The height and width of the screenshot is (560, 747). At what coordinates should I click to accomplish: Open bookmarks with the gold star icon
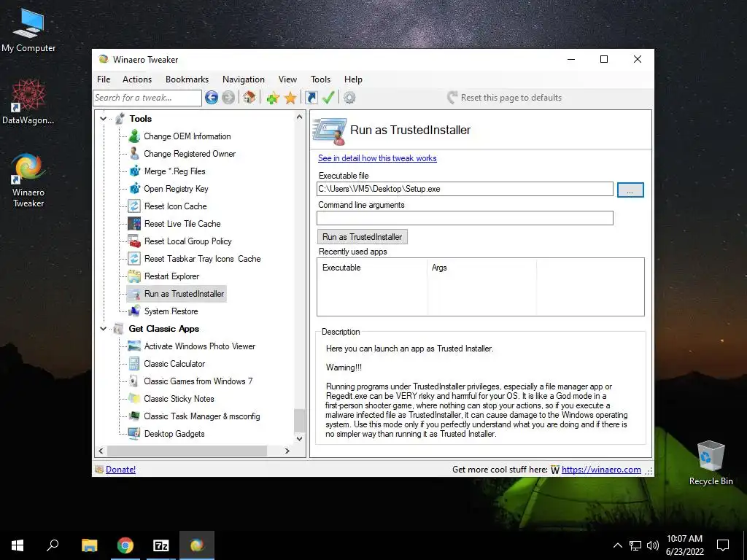tap(290, 98)
